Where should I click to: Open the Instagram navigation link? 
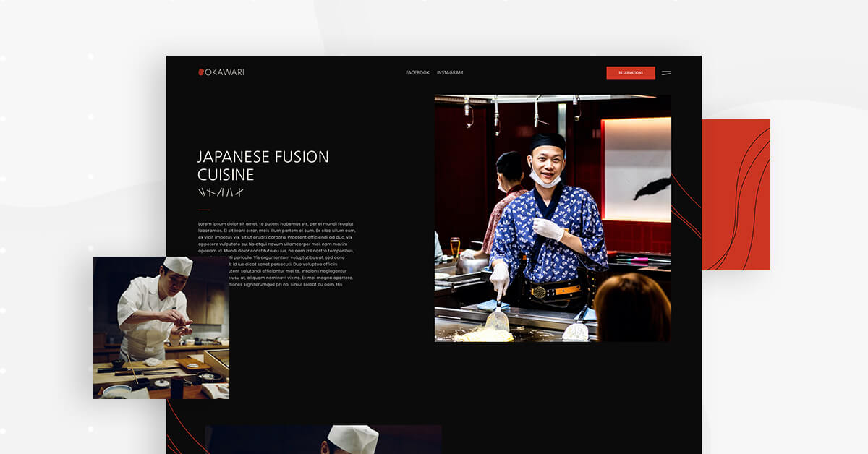pyautogui.click(x=450, y=73)
